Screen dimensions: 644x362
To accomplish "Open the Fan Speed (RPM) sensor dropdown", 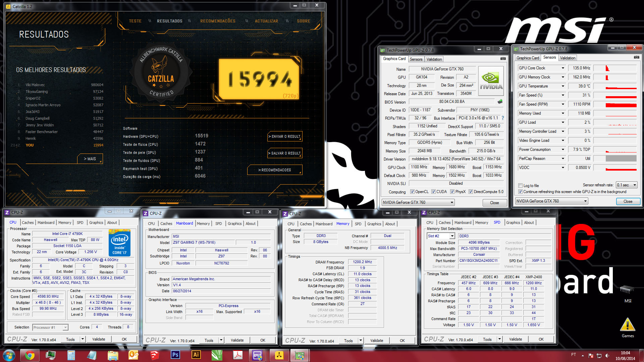I will click(563, 104).
